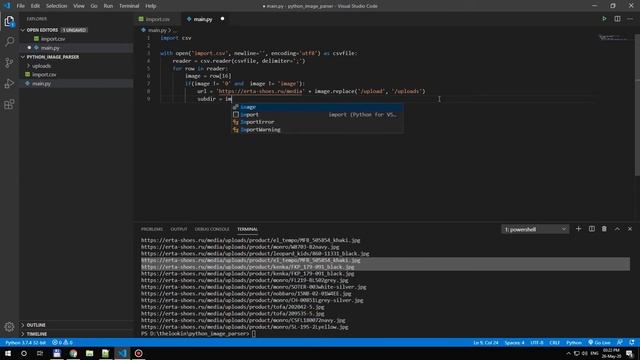Click errors and warnings count in status bar
The image size is (640, 360).
point(62,342)
